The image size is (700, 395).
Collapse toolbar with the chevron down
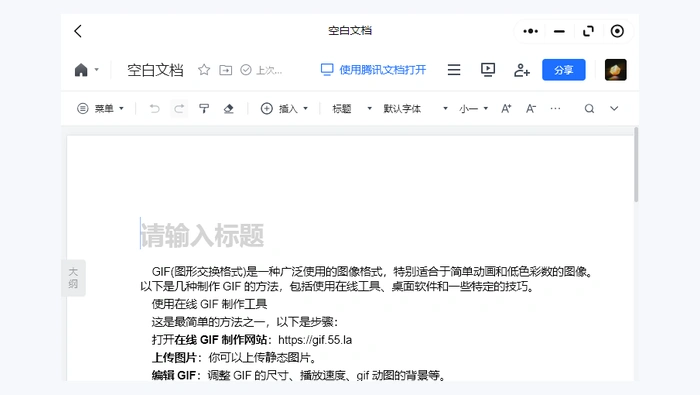[x=614, y=108]
